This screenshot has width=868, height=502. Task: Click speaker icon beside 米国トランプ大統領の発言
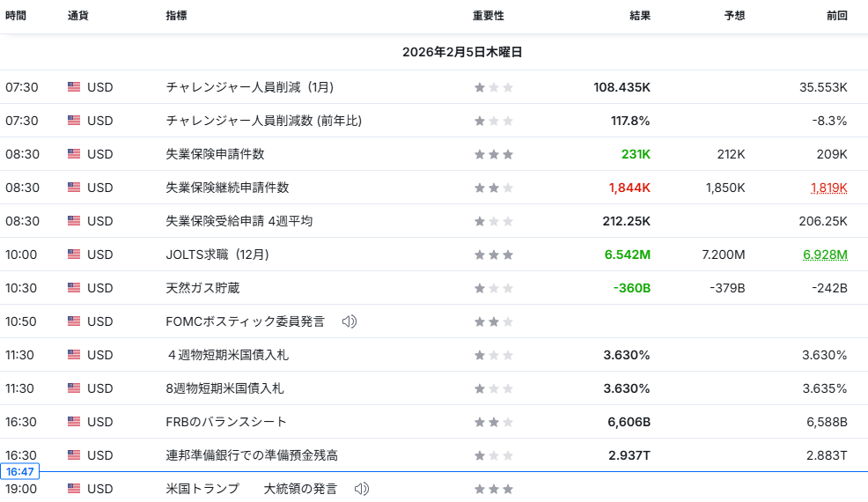coord(362,489)
